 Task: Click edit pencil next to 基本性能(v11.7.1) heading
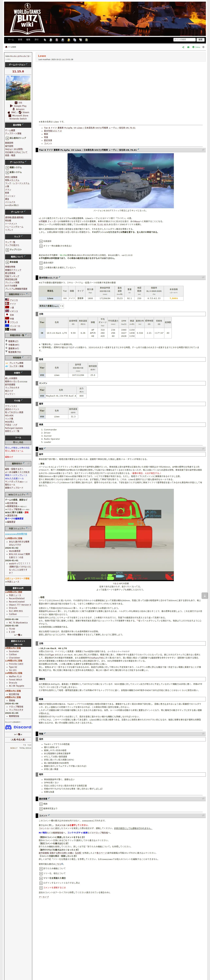point(60,277)
